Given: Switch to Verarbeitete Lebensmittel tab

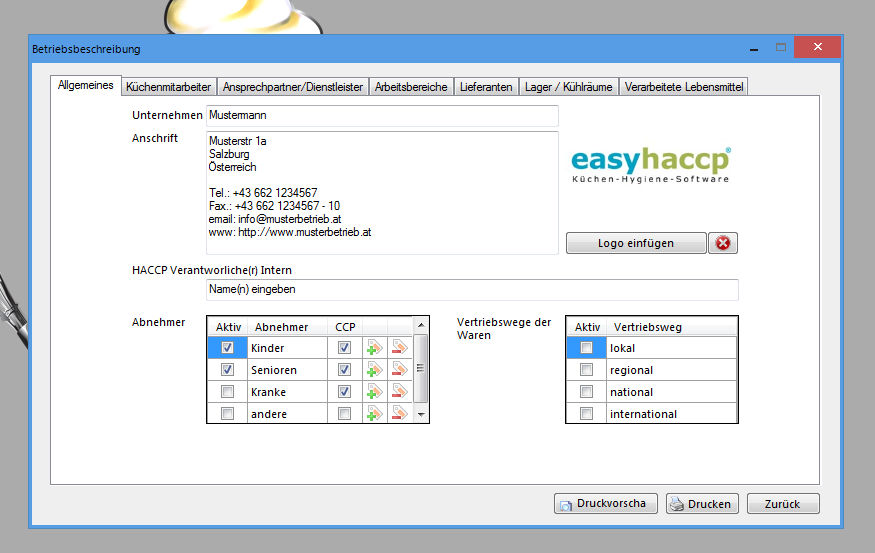Looking at the screenshot, I should pos(684,87).
